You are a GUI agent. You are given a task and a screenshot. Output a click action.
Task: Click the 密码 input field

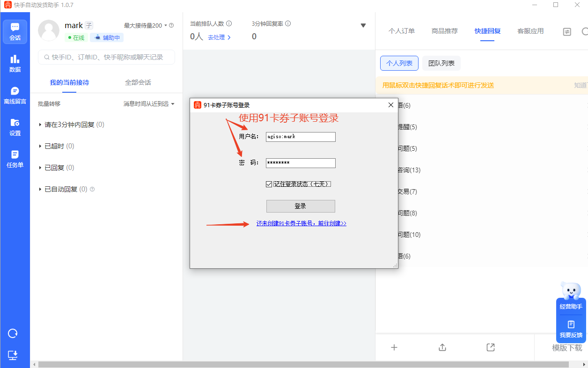click(x=301, y=163)
